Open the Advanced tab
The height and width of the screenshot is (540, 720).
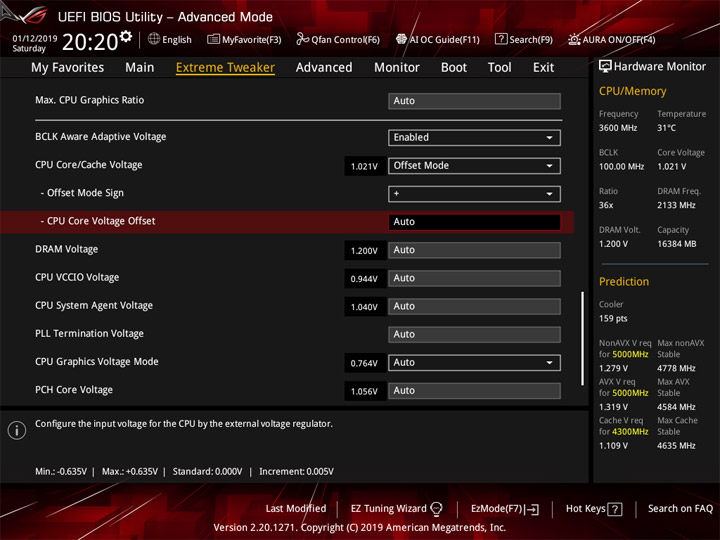324,68
